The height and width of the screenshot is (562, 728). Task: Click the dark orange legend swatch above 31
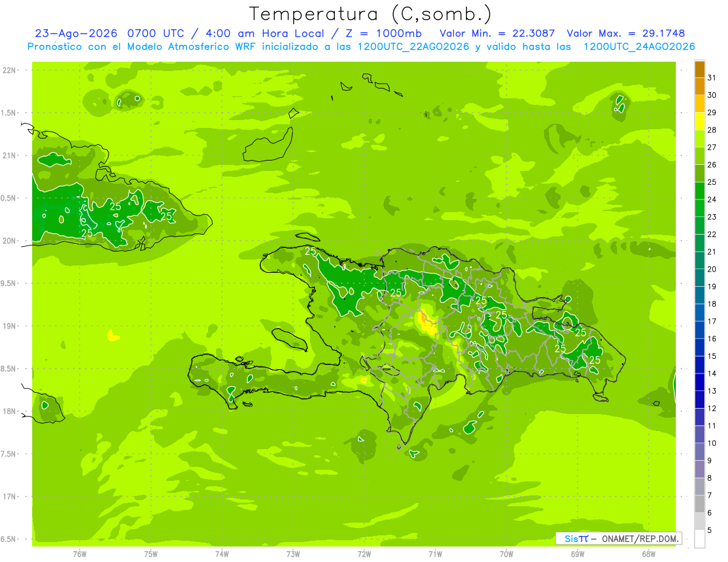[699, 70]
